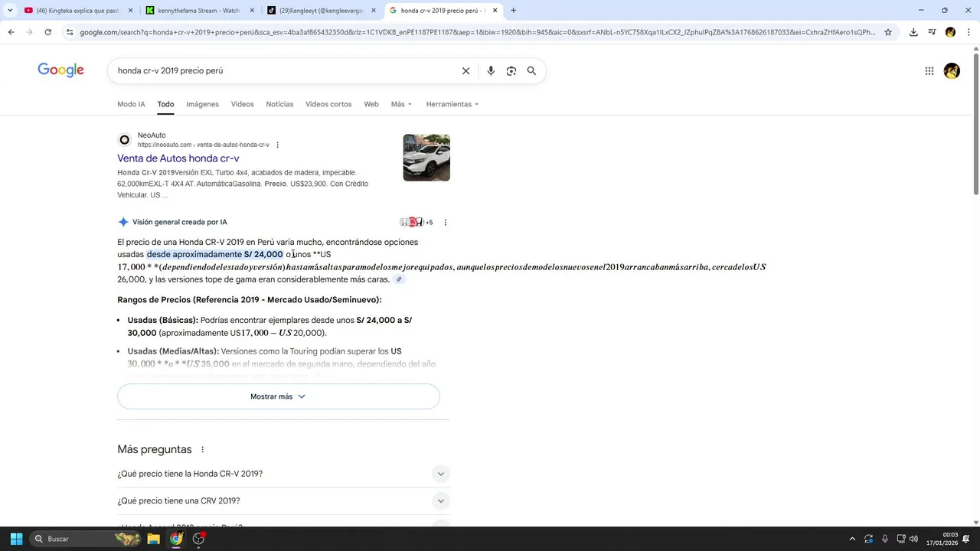Open the NeoAuto result three-dot options
This screenshot has height=551, width=980.
[x=278, y=145]
